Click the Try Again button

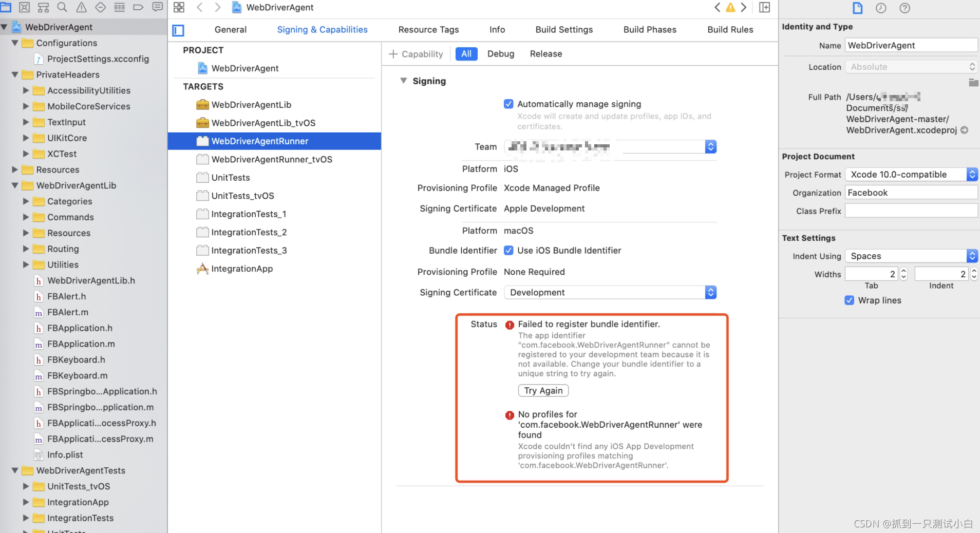543,391
